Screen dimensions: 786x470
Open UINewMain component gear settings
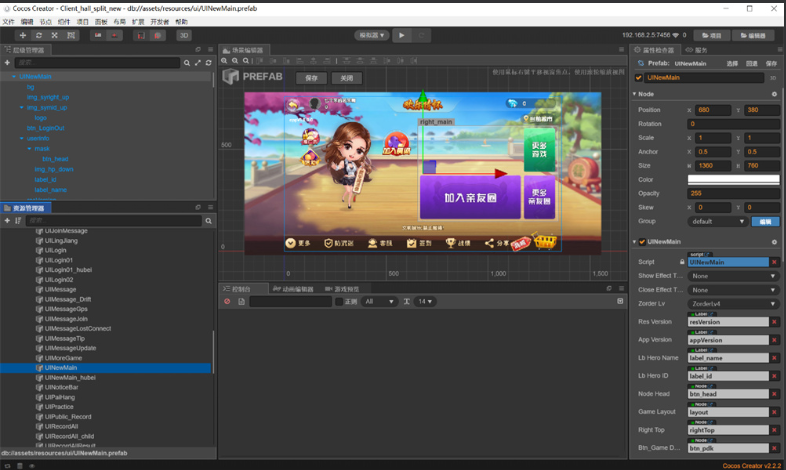(x=774, y=242)
